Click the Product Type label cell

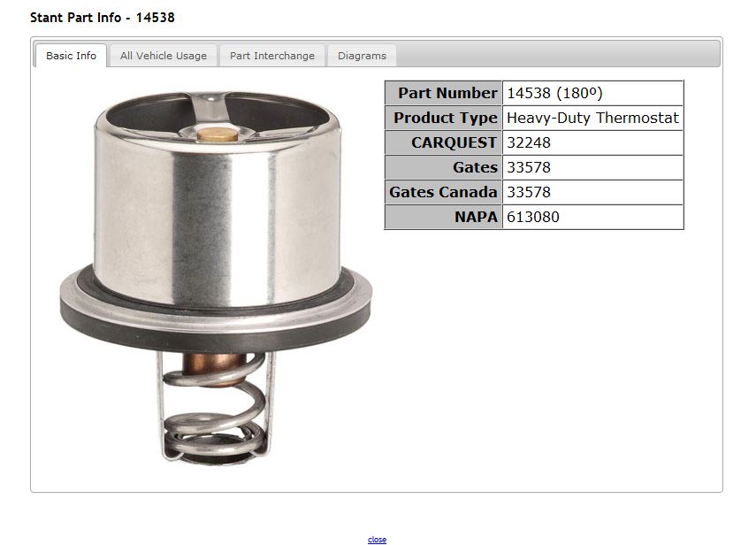[x=444, y=118]
